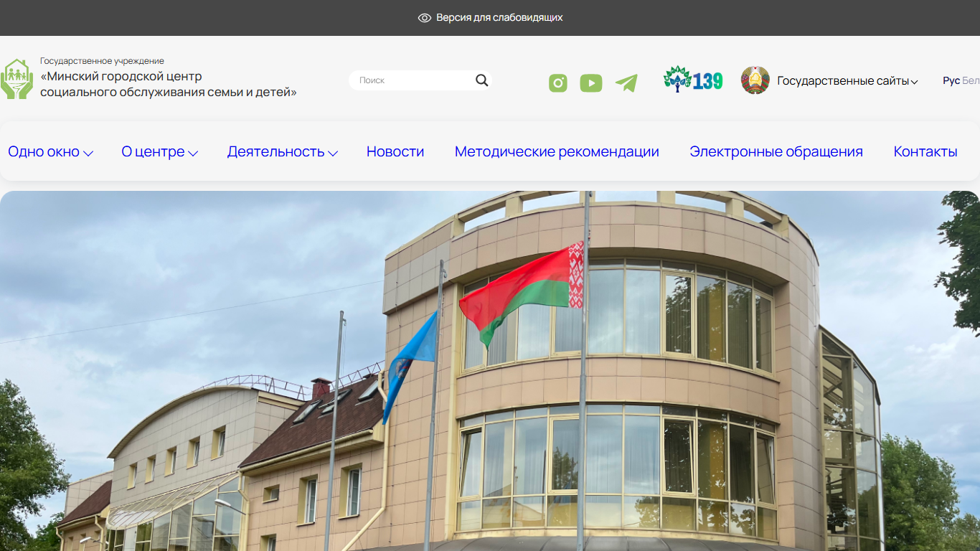The height and width of the screenshot is (551, 980).
Task: Open the YouTube channel icon
Action: pyautogui.click(x=591, y=83)
